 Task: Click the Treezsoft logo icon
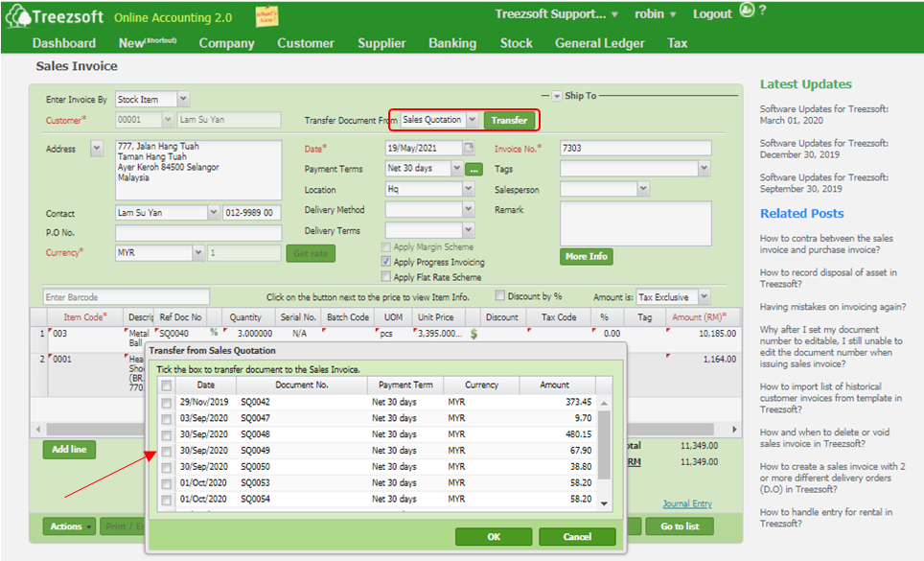pyautogui.click(x=17, y=16)
